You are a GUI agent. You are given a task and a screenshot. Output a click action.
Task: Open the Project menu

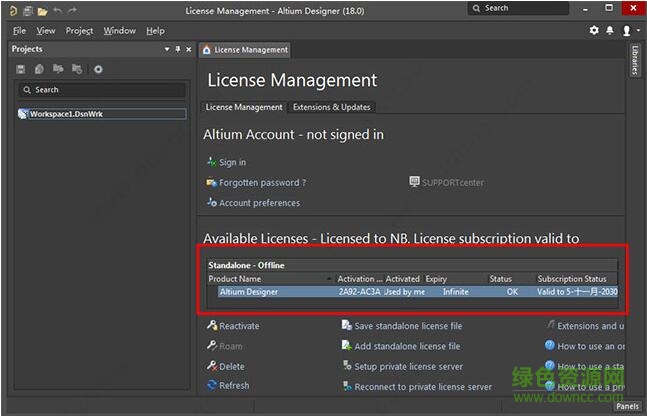(x=79, y=31)
